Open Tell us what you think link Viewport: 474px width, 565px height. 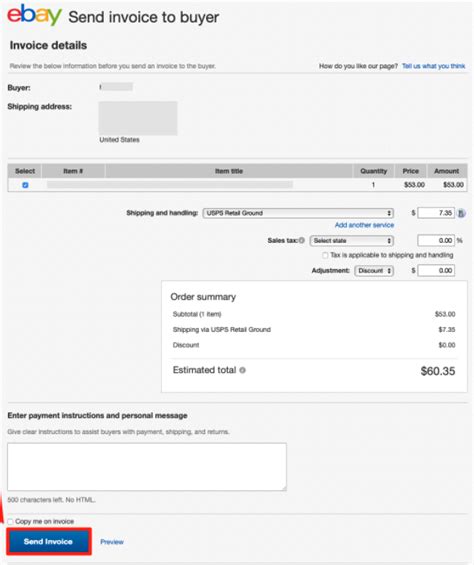[x=433, y=66]
